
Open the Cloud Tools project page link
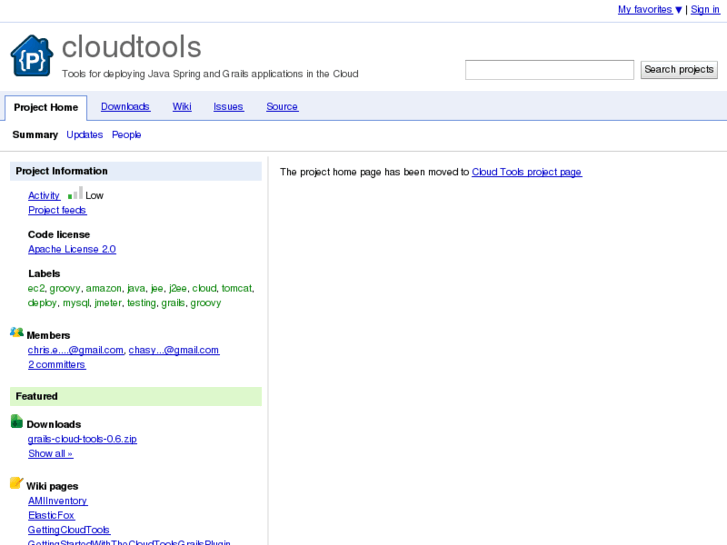click(x=527, y=172)
